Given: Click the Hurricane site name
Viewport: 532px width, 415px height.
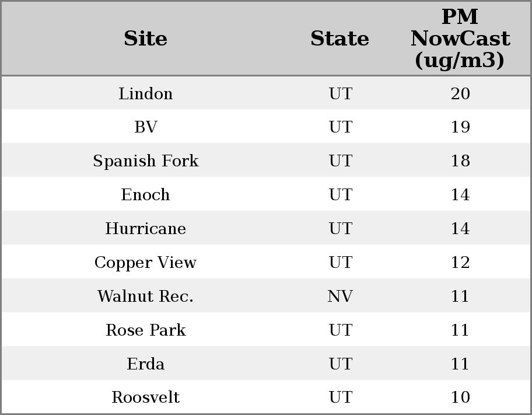Looking at the screenshot, I should [x=145, y=228].
